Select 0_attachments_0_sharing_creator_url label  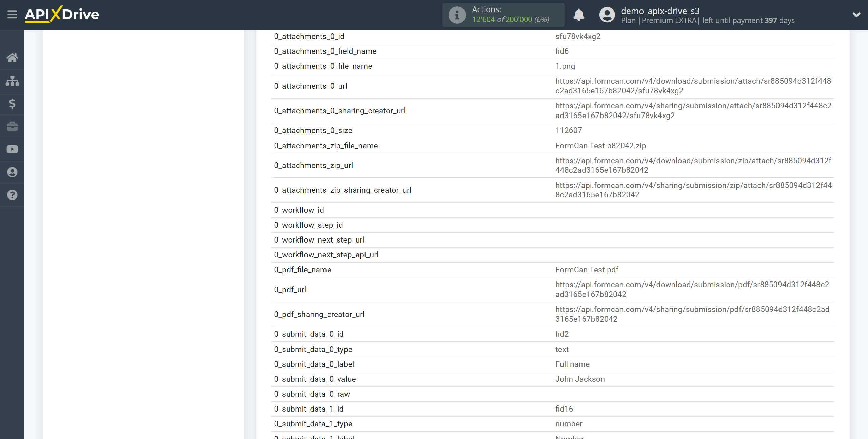click(x=340, y=111)
